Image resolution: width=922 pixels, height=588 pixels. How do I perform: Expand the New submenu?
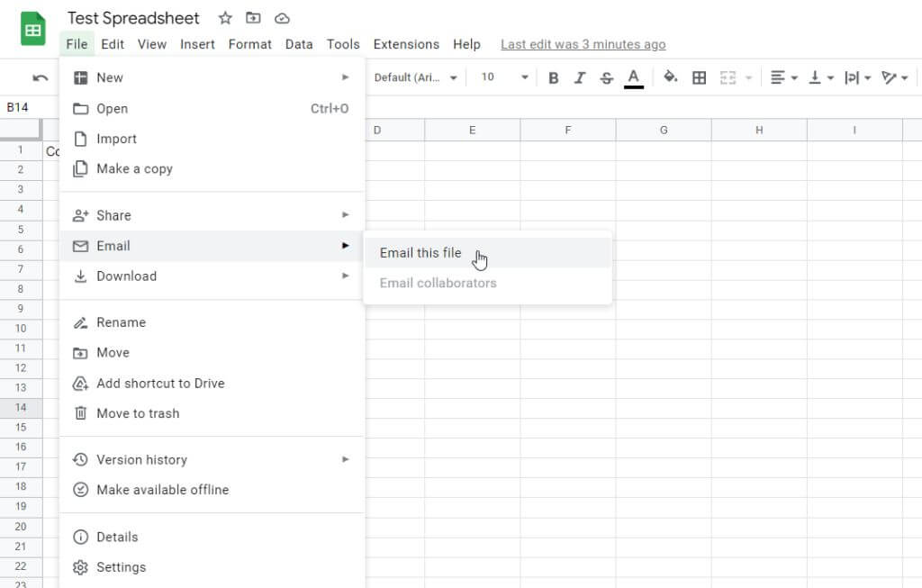(x=212, y=77)
